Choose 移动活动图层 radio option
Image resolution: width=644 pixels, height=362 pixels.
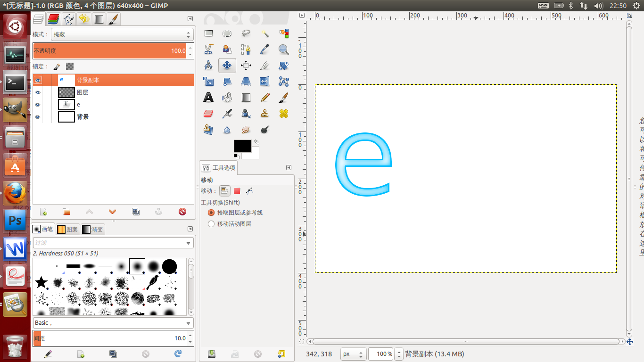coord(211,224)
